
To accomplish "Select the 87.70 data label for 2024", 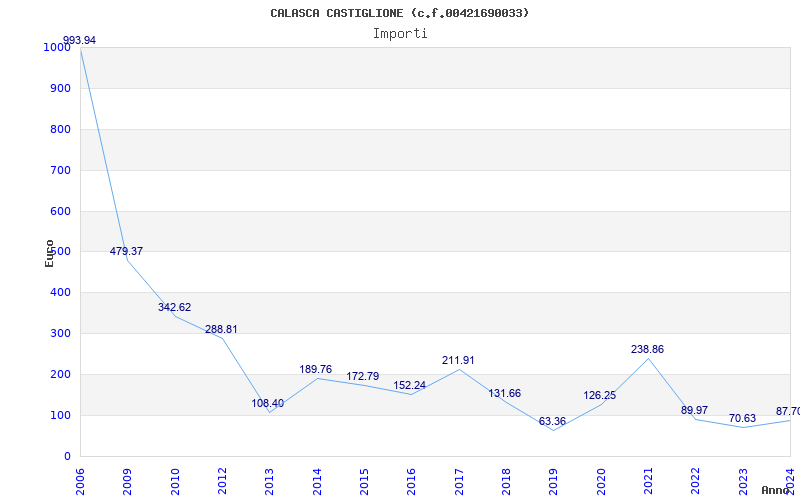I will (x=788, y=411).
